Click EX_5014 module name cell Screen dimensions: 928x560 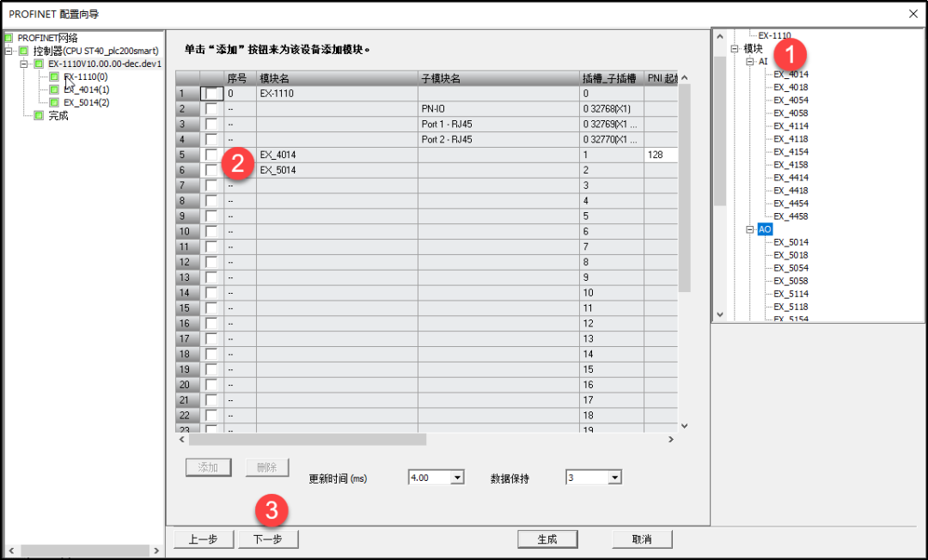click(x=338, y=170)
